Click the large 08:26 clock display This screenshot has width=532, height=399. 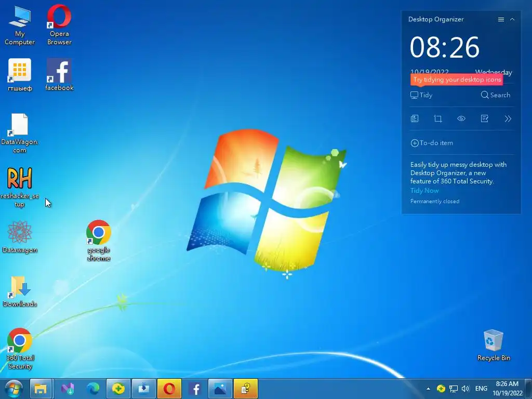click(445, 47)
